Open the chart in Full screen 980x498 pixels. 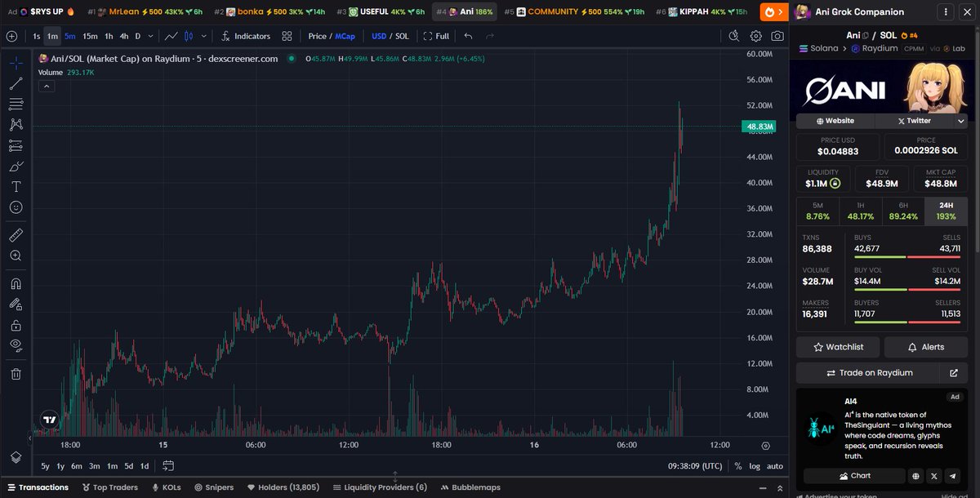436,36
